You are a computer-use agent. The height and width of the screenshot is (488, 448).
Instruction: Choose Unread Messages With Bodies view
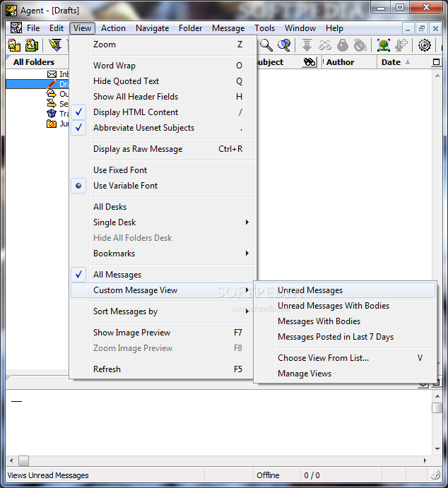tap(345, 306)
